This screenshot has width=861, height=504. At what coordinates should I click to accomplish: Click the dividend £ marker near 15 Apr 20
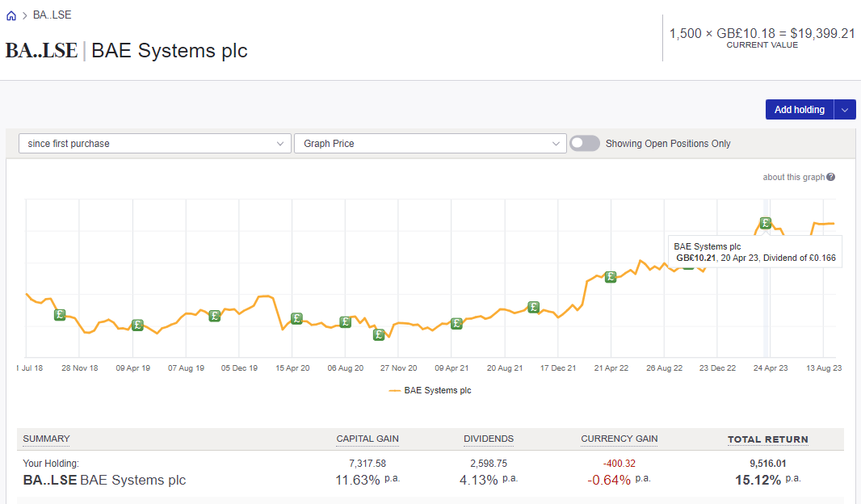[x=296, y=318]
